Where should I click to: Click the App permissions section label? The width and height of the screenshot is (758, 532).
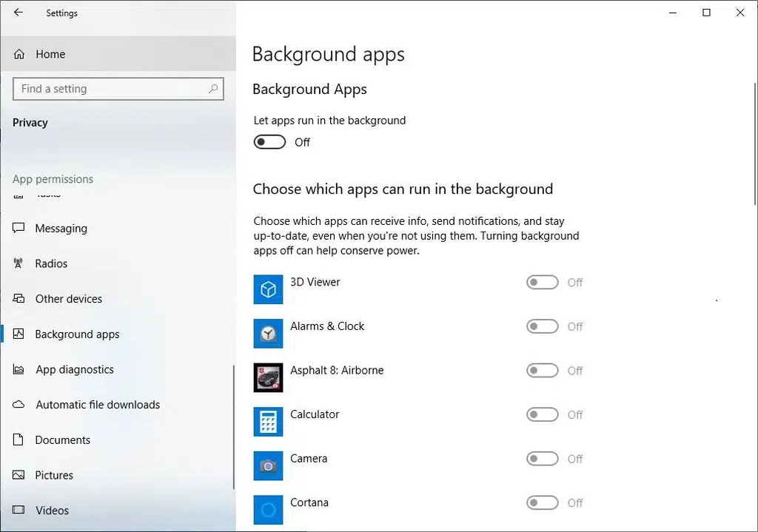click(53, 179)
